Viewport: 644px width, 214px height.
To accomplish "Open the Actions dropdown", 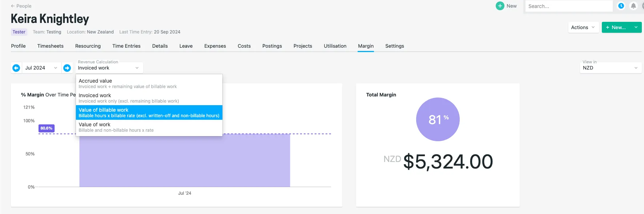I will [583, 27].
